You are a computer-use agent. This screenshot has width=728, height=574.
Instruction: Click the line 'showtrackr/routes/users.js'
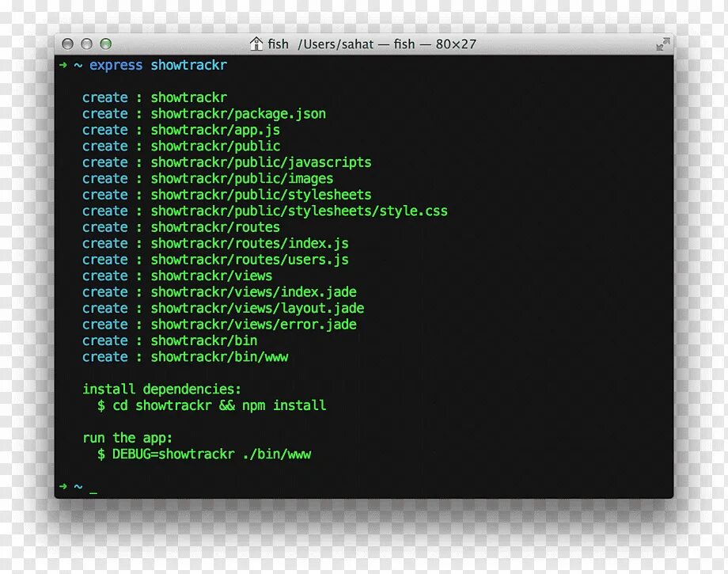click(250, 260)
